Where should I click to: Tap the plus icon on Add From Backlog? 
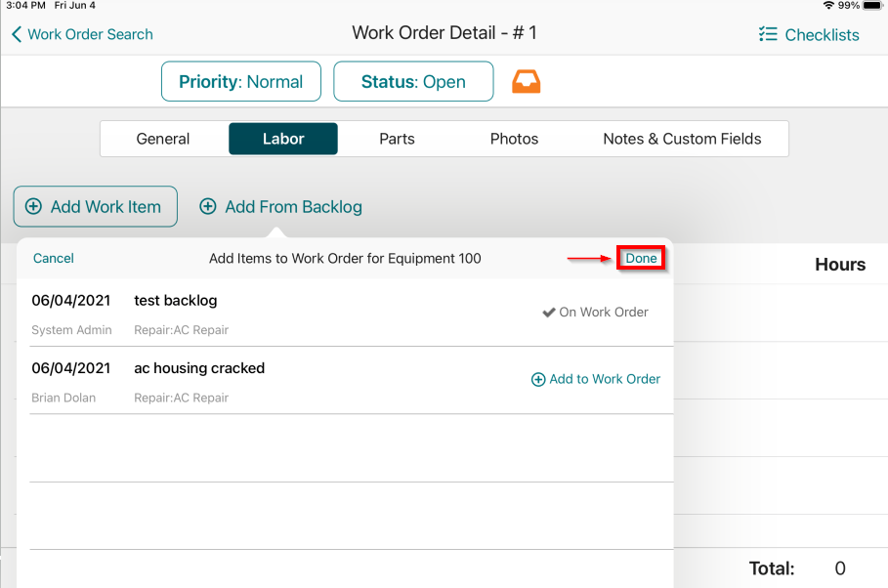click(x=208, y=206)
